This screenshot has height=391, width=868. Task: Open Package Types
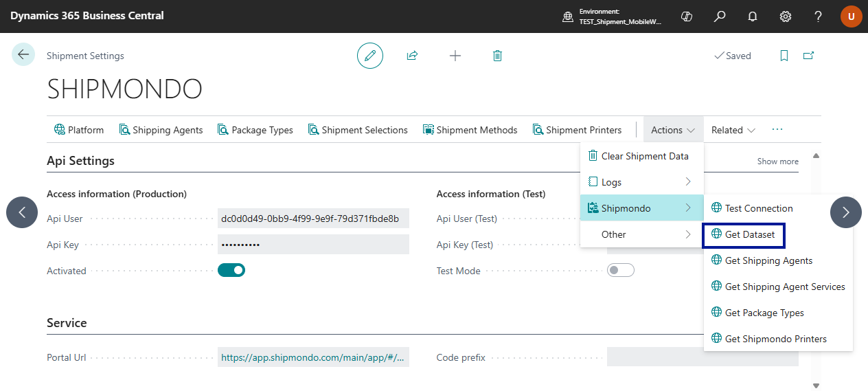tap(255, 130)
